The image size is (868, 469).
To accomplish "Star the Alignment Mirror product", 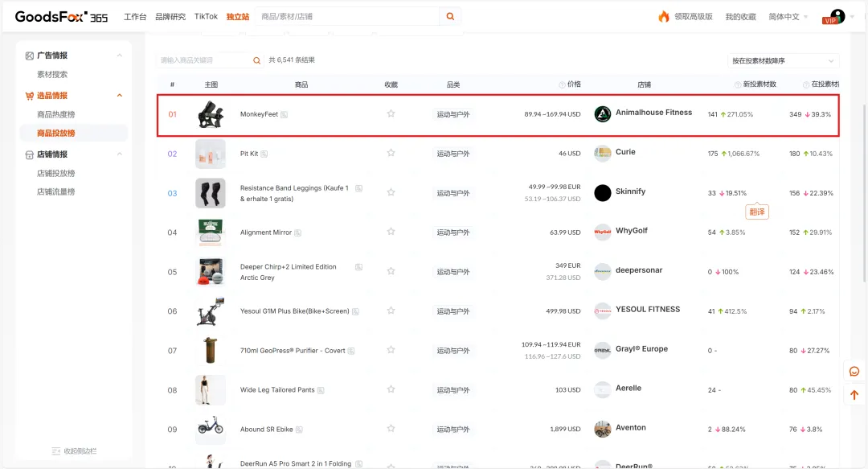I will click(x=391, y=231).
